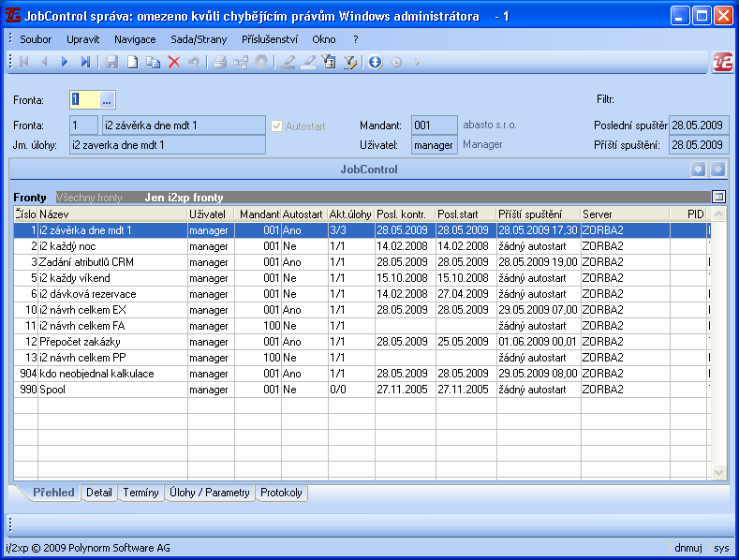Select the Spool row
The width and height of the screenshot is (739, 560).
(x=361, y=390)
